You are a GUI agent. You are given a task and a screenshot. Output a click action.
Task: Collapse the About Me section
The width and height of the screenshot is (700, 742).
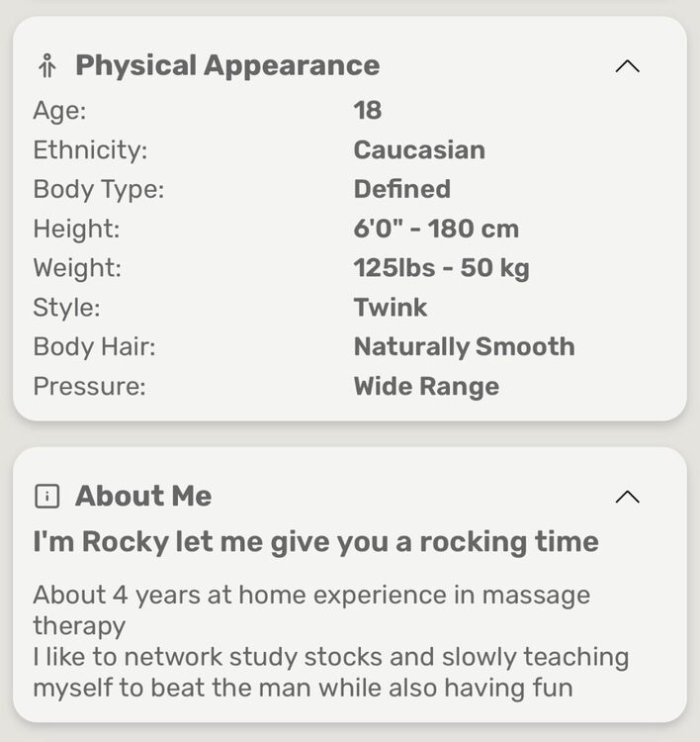click(627, 497)
